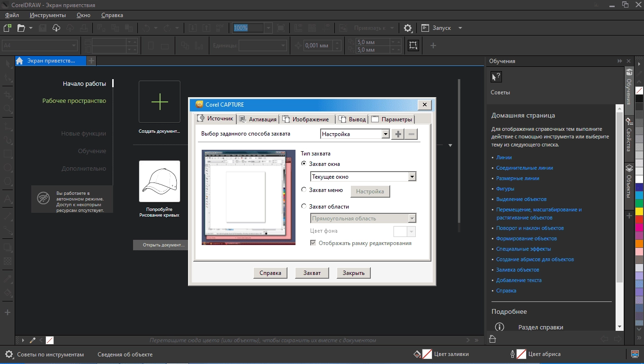Image resolution: width=644 pixels, height=364 pixels.
Task: Click the Цвет абриса pen icon
Action: coord(512,354)
